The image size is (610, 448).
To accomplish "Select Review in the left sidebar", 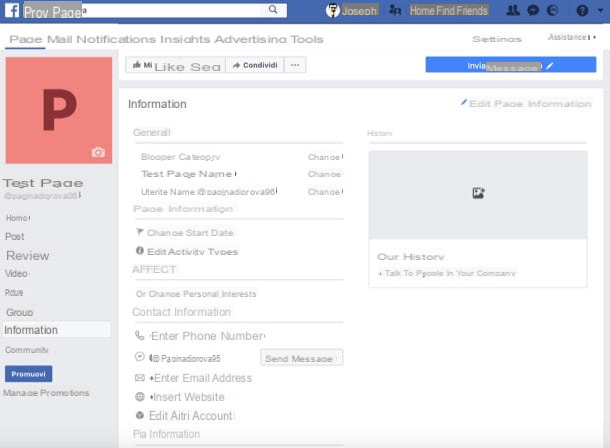I will [x=28, y=256].
